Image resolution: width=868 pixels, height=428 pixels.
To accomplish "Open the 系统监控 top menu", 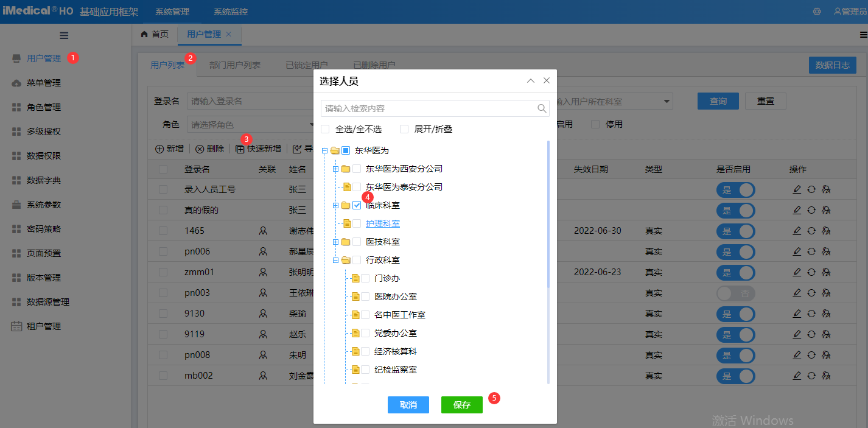I will [x=231, y=12].
